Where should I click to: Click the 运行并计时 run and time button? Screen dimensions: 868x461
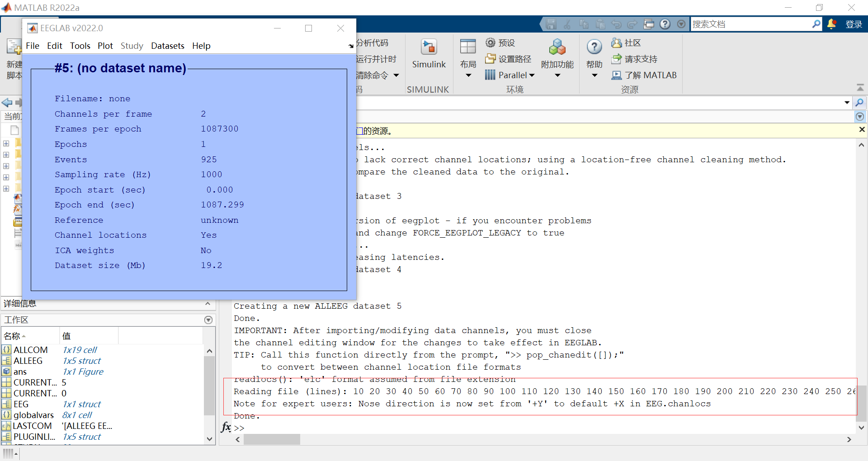coord(376,59)
